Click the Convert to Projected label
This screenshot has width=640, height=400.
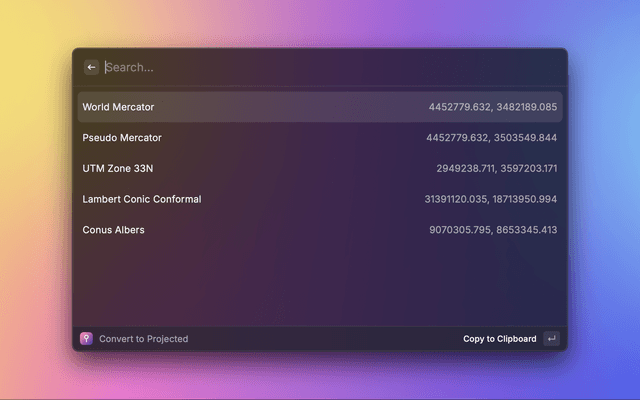[143, 339]
